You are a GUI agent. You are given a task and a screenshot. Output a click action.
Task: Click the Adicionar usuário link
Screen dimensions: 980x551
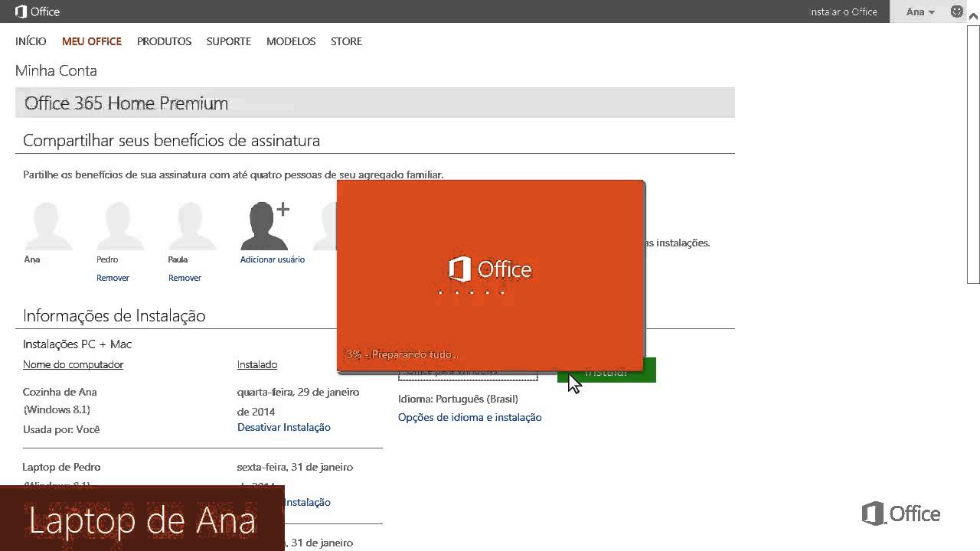pos(273,259)
